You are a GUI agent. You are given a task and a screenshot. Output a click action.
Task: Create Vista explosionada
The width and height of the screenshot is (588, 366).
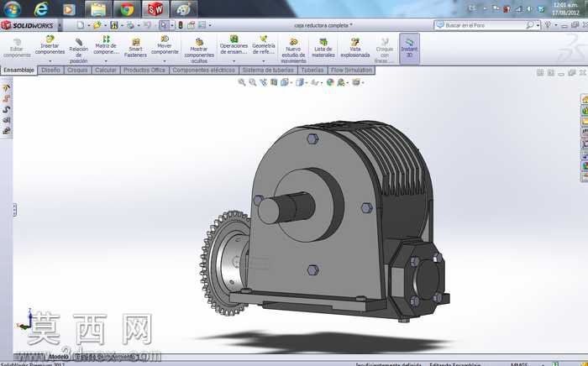tap(354, 48)
